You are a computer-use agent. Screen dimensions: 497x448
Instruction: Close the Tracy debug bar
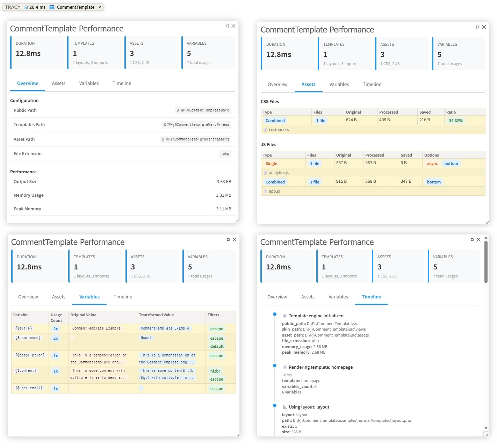coord(100,7)
